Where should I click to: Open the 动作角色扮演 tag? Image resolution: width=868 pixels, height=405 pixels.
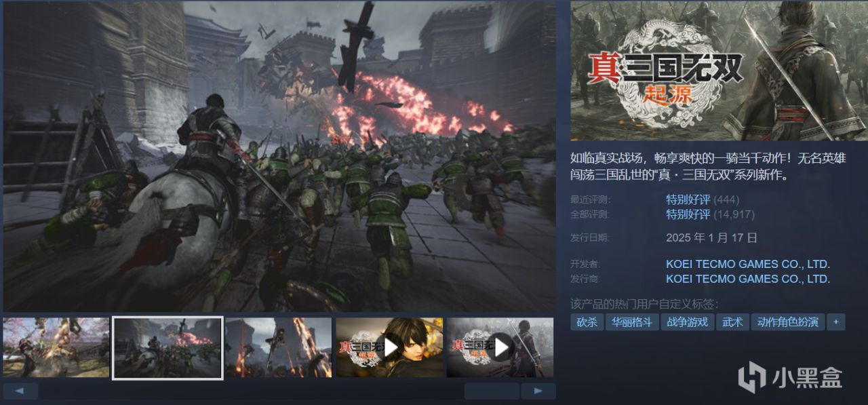tap(788, 322)
